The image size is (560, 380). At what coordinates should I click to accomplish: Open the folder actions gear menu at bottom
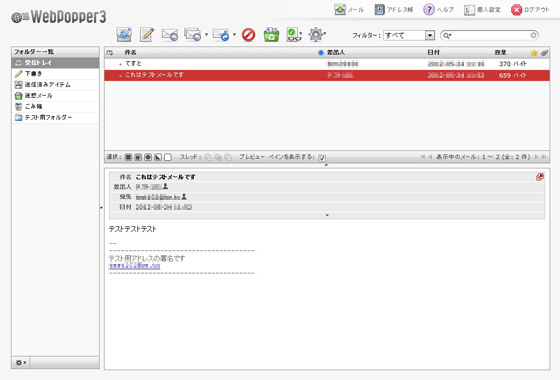tap(21, 362)
